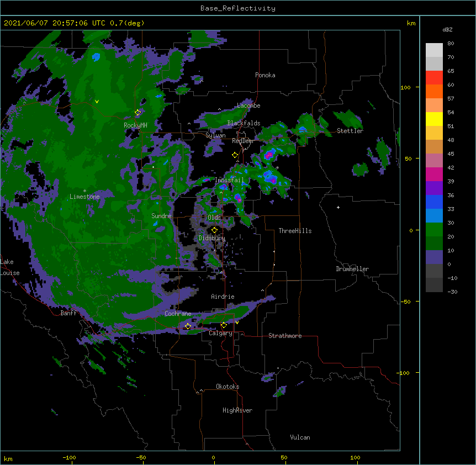Select the yellow 51–54 dBZ legend swatch
This screenshot has width=476, height=465.
point(434,119)
